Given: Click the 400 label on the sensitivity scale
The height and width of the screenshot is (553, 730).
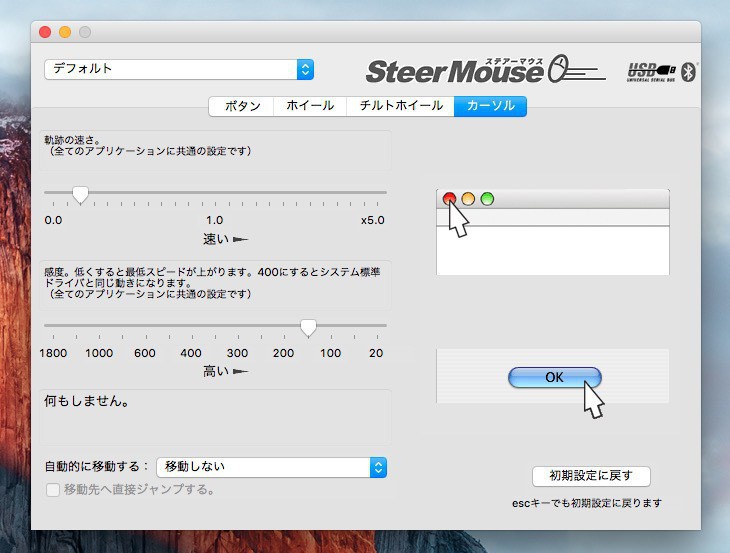Looking at the screenshot, I should point(191,353).
